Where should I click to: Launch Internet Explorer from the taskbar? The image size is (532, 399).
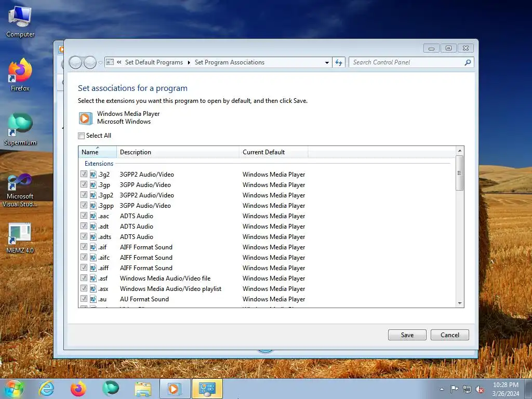coord(46,389)
